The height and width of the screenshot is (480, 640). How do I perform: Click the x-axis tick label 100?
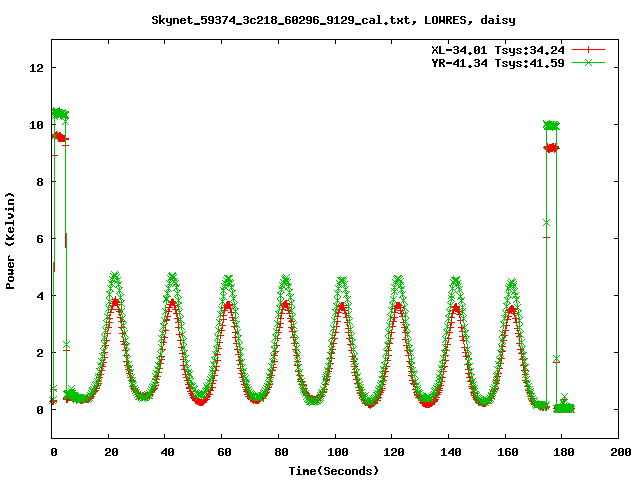pyautogui.click(x=338, y=452)
